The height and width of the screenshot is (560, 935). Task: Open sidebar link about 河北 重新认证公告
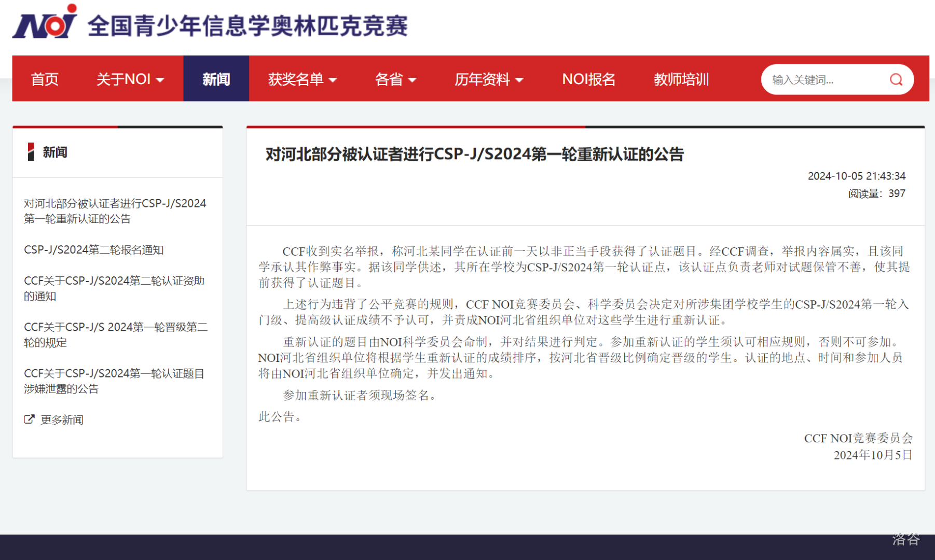115,211
